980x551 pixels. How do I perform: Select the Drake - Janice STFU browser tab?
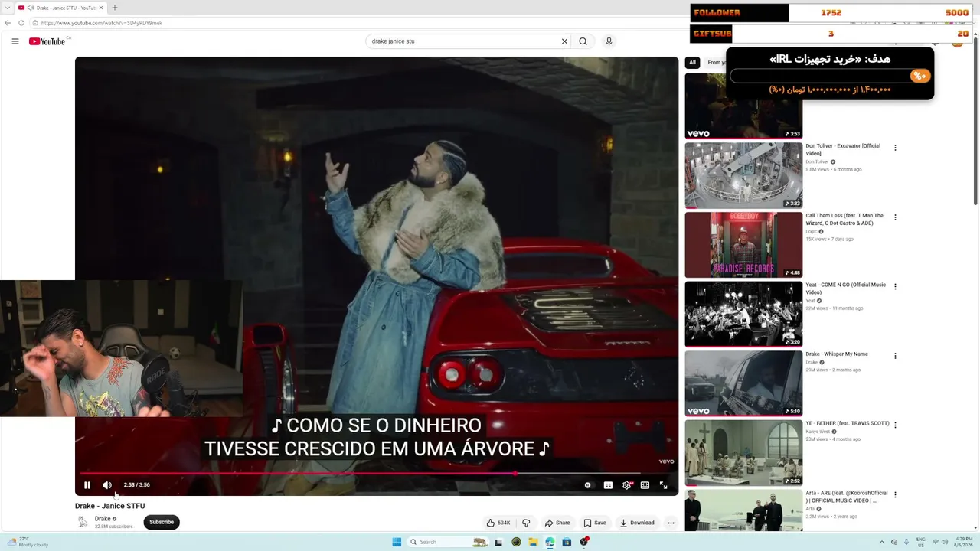tap(60, 8)
